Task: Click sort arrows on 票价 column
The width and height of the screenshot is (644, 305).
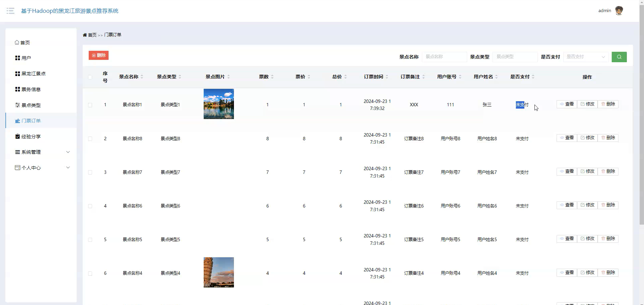Action: tap(309, 77)
